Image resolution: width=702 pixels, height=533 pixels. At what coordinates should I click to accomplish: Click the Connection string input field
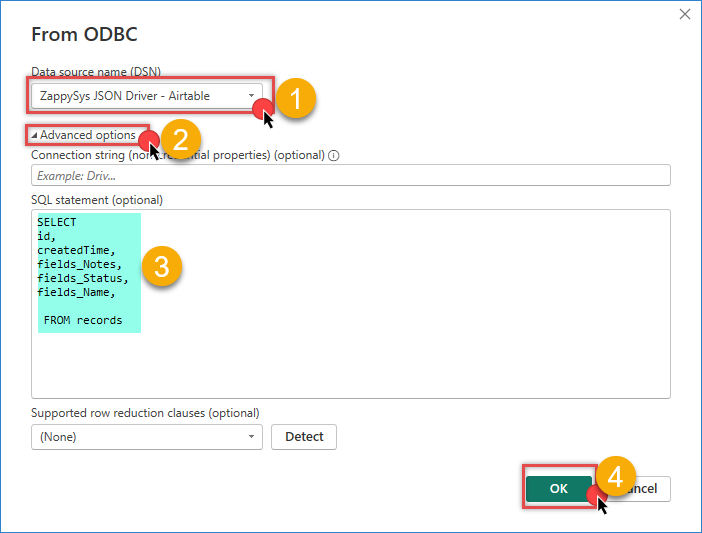(x=351, y=175)
